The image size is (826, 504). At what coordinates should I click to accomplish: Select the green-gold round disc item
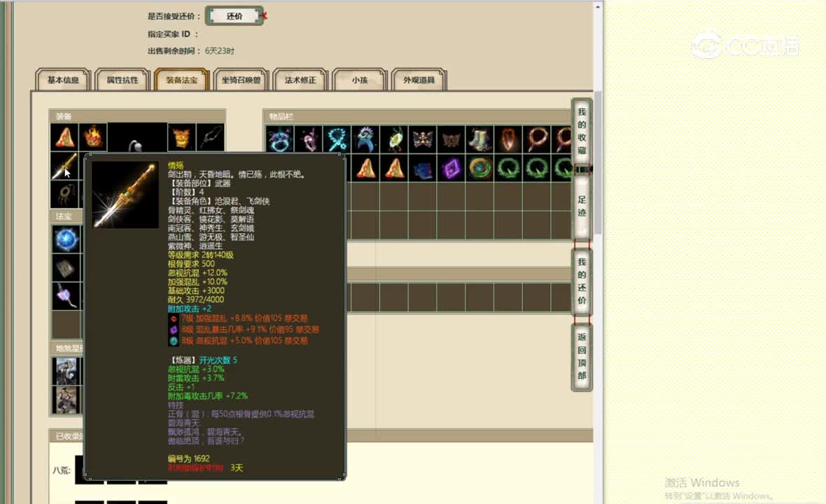pos(479,169)
